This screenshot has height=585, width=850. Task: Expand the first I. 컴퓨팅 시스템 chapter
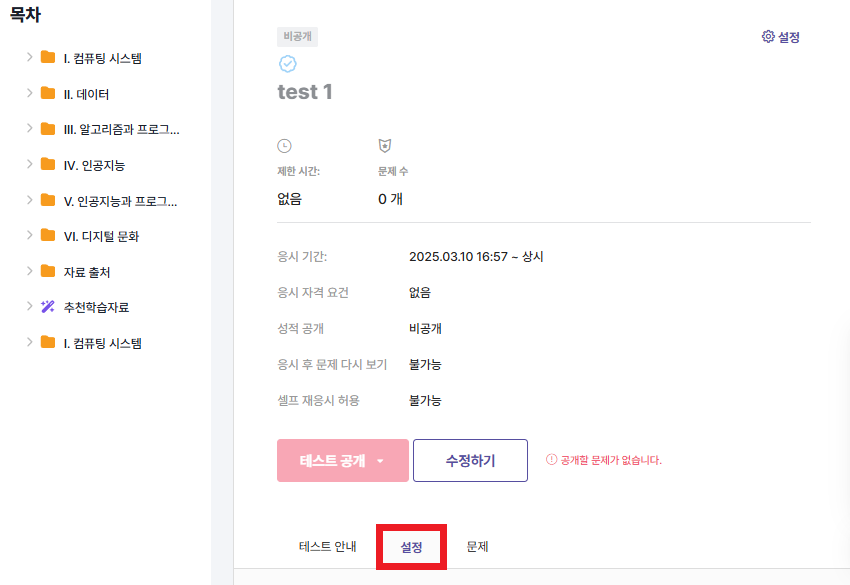pos(29,57)
